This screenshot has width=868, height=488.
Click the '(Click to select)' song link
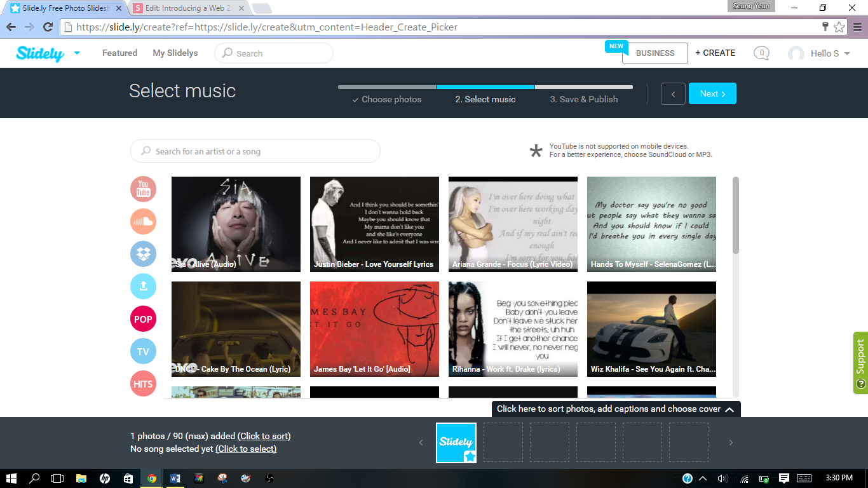pyautogui.click(x=246, y=449)
